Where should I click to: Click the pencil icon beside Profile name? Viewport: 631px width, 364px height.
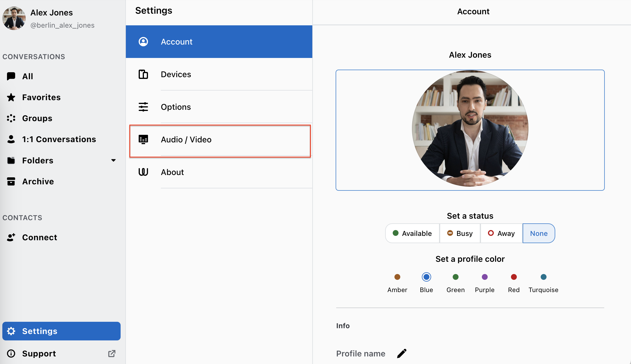click(402, 354)
